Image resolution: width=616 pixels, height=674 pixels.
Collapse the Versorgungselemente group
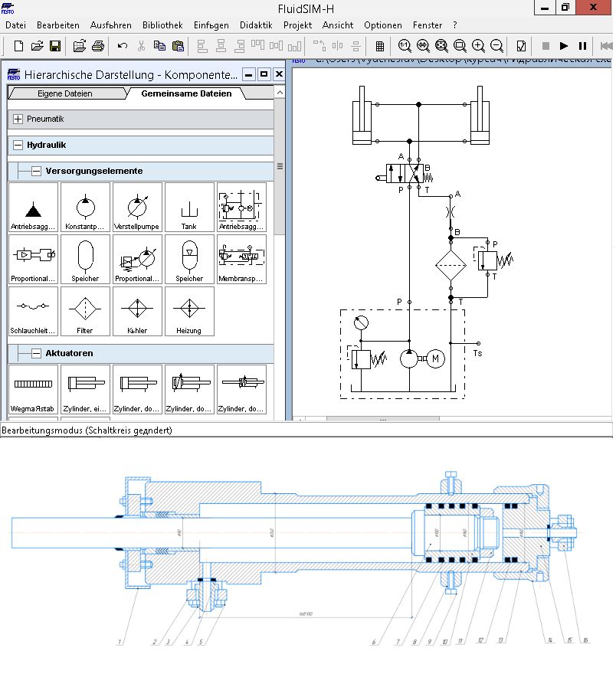(x=36, y=171)
